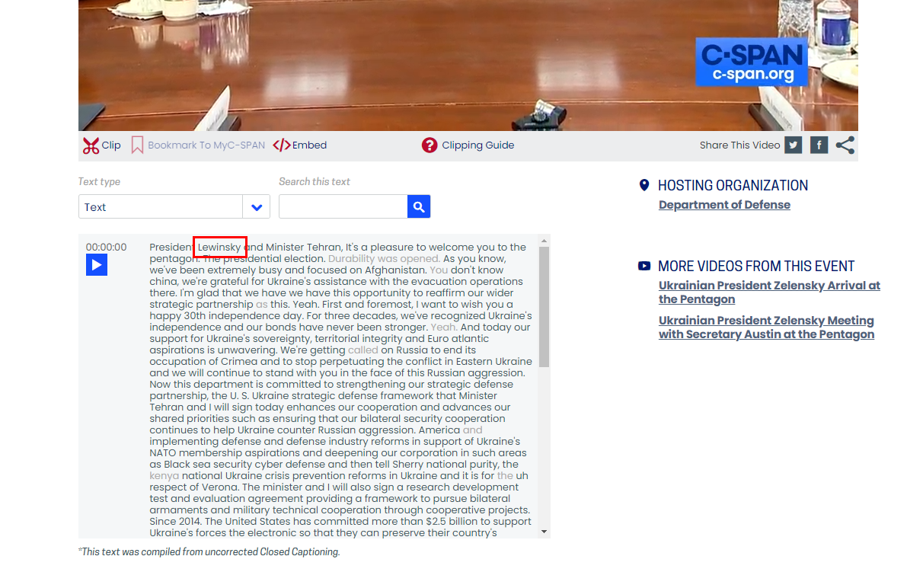Open the Text type selection box

(x=161, y=207)
